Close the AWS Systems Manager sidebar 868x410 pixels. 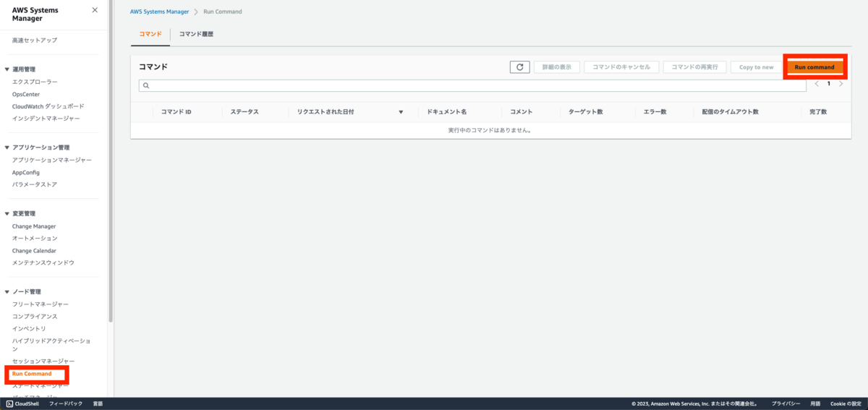click(x=95, y=10)
